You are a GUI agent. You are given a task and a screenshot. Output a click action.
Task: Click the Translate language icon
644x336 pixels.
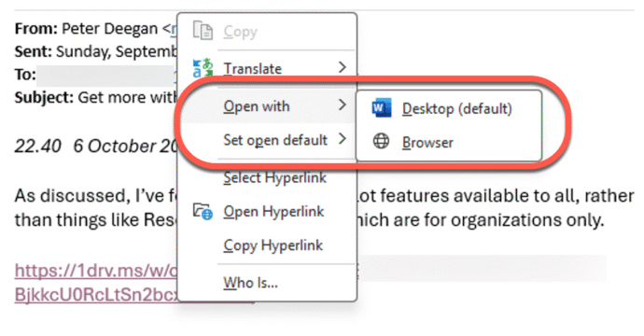coord(203,68)
